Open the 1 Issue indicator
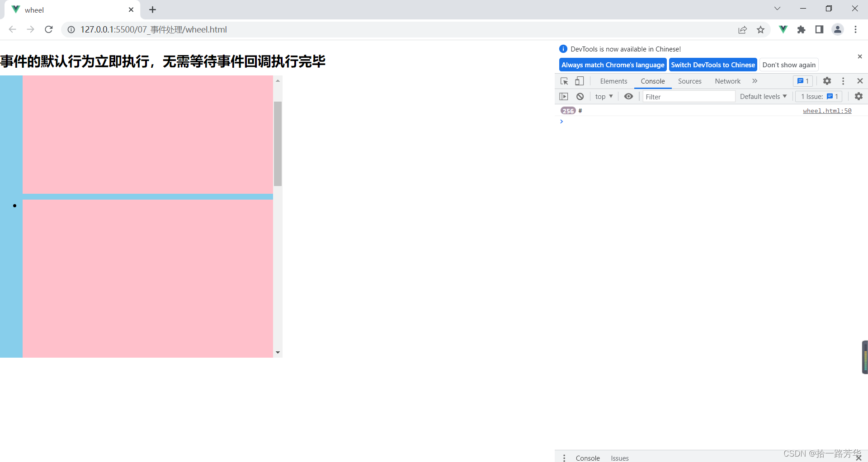868x462 pixels. click(x=818, y=96)
